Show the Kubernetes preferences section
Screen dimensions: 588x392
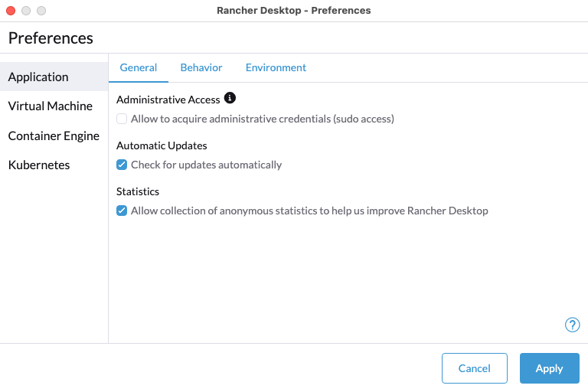tap(39, 165)
